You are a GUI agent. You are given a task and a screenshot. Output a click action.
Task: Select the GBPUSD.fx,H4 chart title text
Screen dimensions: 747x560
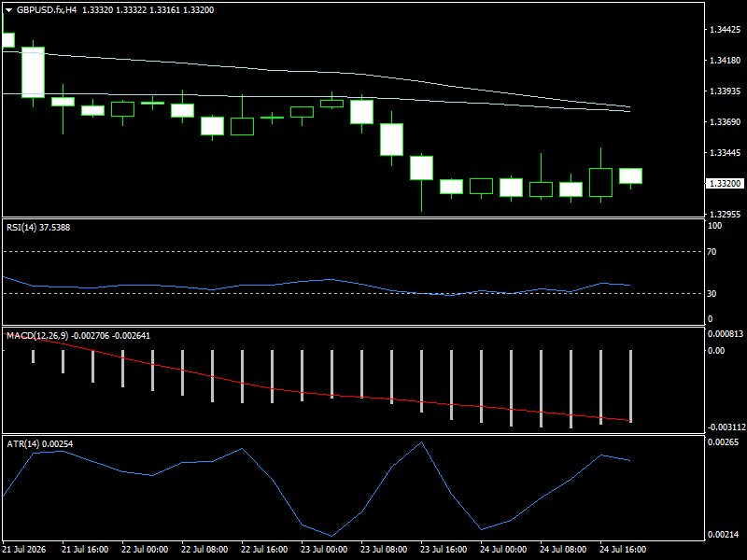[x=46, y=10]
